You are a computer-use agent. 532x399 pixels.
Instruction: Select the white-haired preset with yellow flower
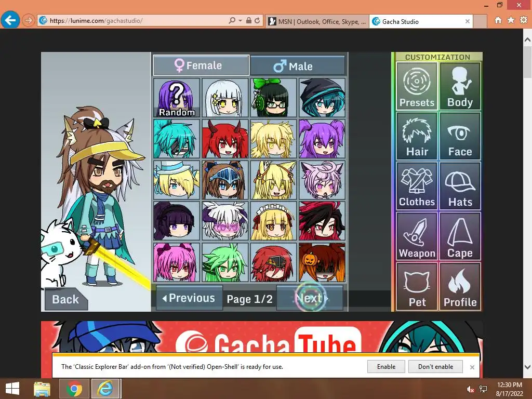pos(225,98)
